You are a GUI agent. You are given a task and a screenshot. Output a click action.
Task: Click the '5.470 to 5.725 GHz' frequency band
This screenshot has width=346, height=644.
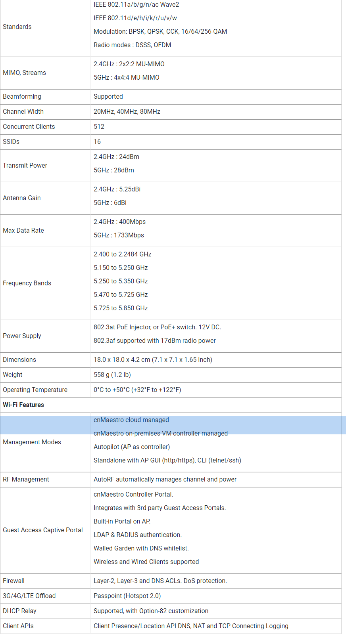click(120, 295)
